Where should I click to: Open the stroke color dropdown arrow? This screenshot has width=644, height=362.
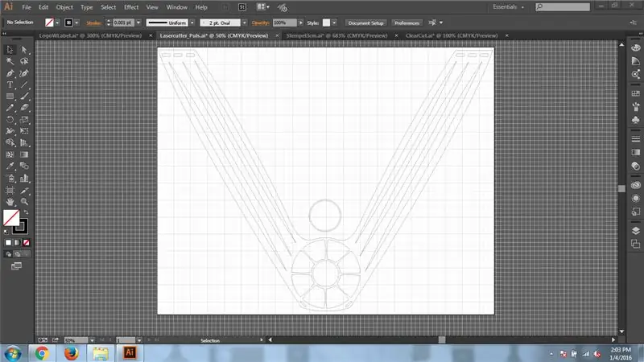pyautogui.click(x=76, y=23)
